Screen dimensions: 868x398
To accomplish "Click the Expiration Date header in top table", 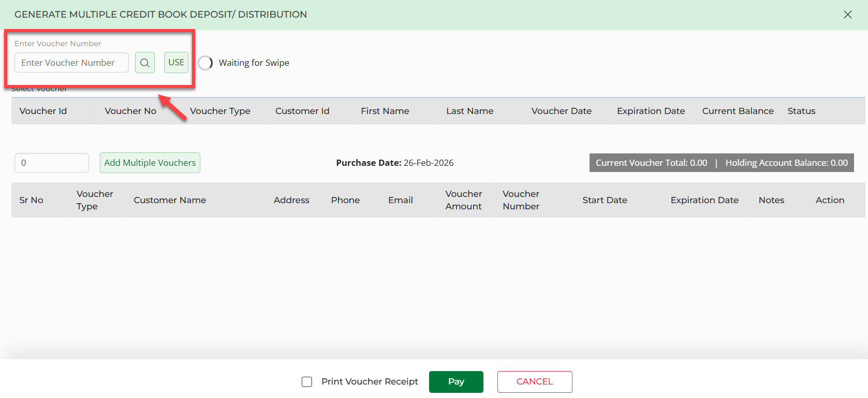I will pos(651,111).
